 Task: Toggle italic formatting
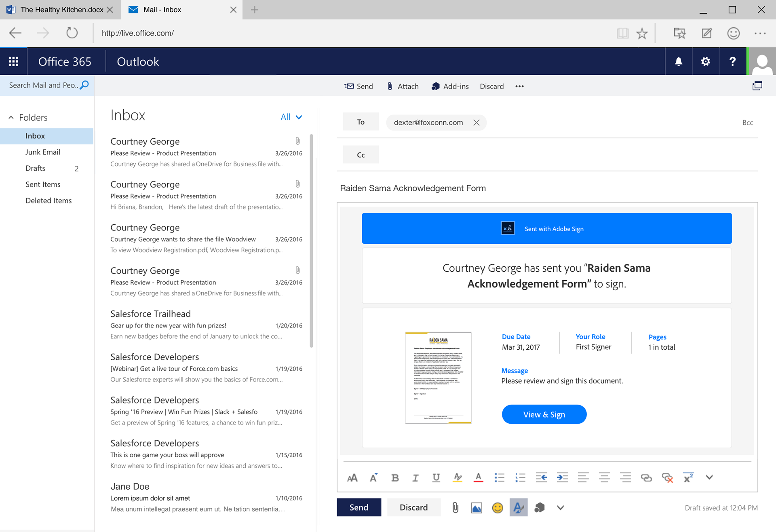[x=415, y=478]
